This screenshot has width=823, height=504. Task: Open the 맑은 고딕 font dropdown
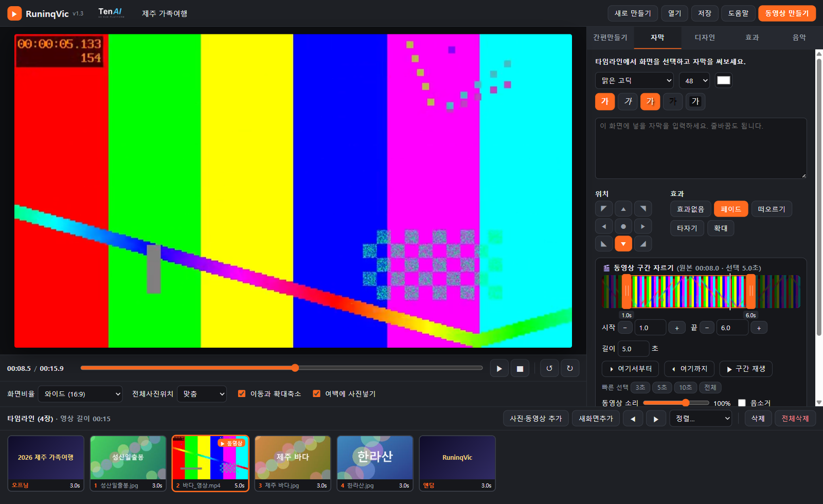click(634, 80)
